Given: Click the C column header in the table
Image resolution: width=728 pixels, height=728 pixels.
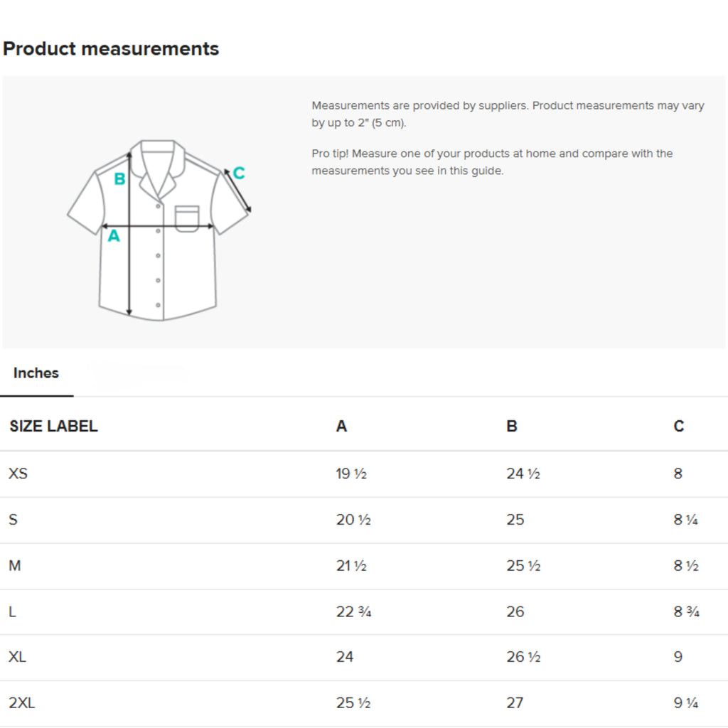Looking at the screenshot, I should tap(679, 427).
